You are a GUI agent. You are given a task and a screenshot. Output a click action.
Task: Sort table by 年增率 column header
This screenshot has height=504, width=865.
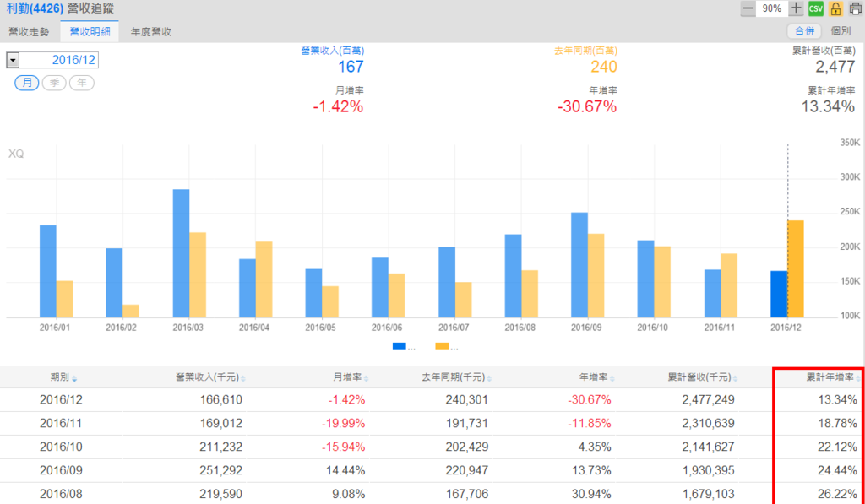597,377
